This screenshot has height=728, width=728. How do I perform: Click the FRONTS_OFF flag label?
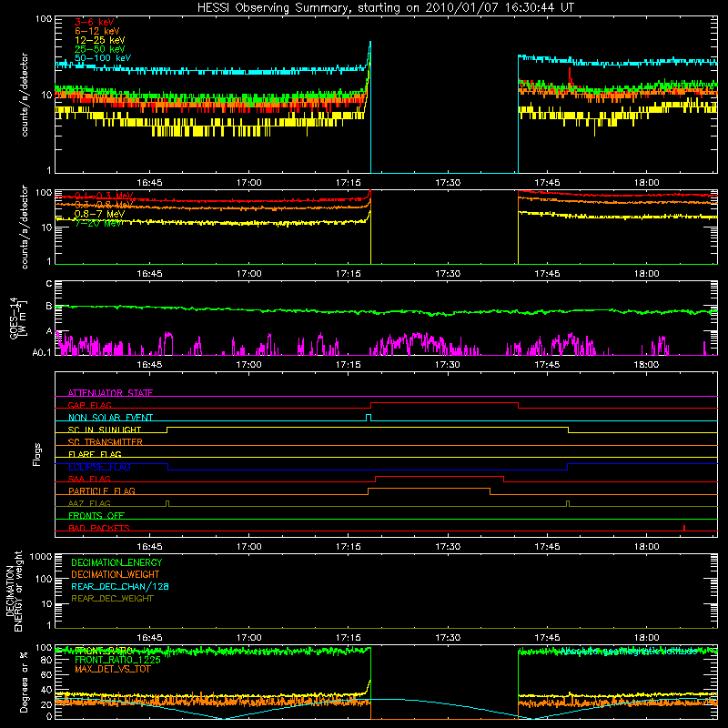coord(96,515)
